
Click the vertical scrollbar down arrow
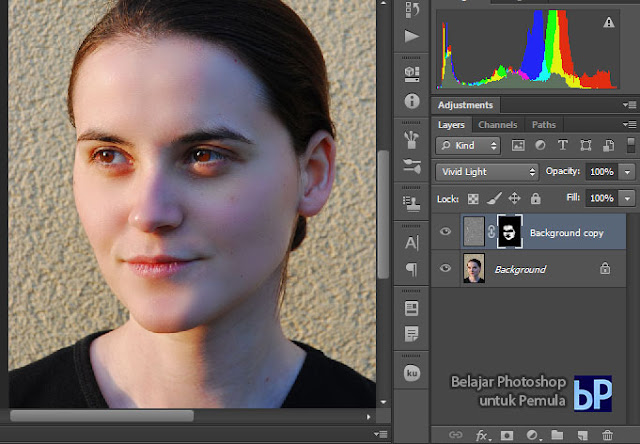click(383, 402)
